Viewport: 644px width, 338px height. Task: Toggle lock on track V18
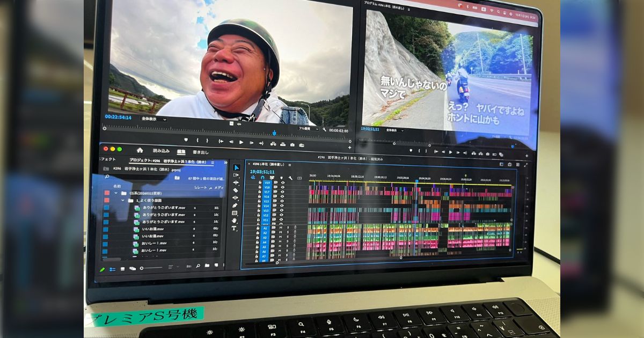click(259, 187)
